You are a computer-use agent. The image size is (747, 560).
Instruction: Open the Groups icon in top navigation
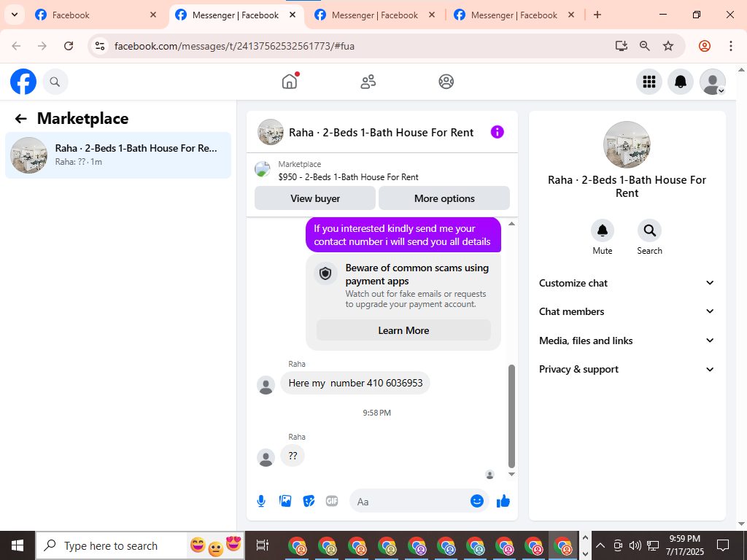click(446, 82)
